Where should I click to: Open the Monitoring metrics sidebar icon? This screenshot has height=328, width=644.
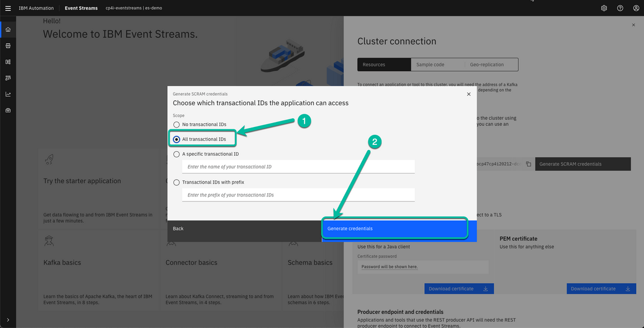pyautogui.click(x=7, y=94)
